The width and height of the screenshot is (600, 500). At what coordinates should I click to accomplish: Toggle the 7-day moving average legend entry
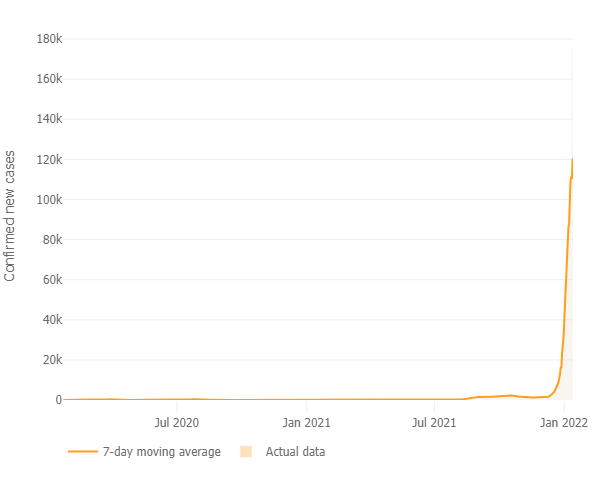[x=161, y=452]
